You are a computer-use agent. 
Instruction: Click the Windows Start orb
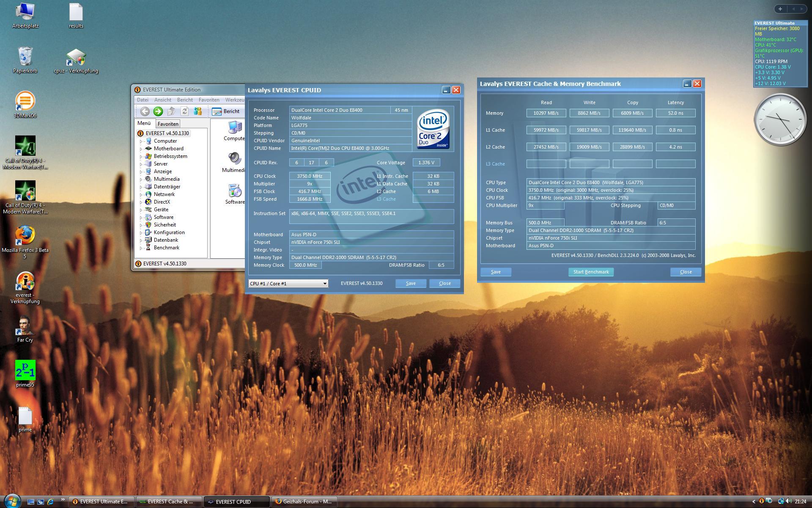point(12,501)
